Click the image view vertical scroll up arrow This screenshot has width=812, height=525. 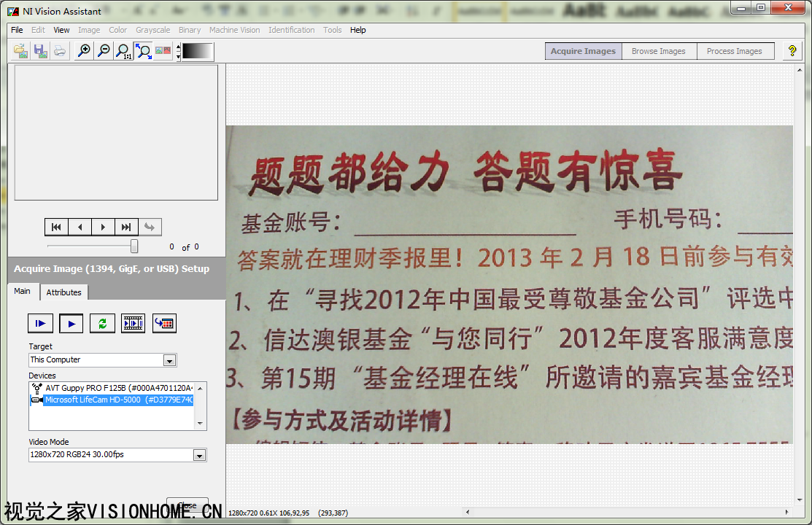click(x=800, y=70)
